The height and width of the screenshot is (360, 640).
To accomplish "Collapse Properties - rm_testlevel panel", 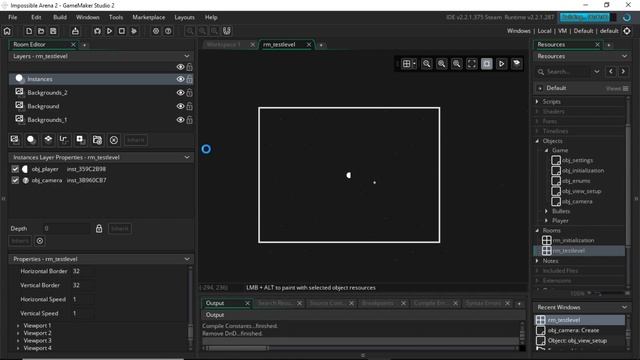I will click(187, 259).
